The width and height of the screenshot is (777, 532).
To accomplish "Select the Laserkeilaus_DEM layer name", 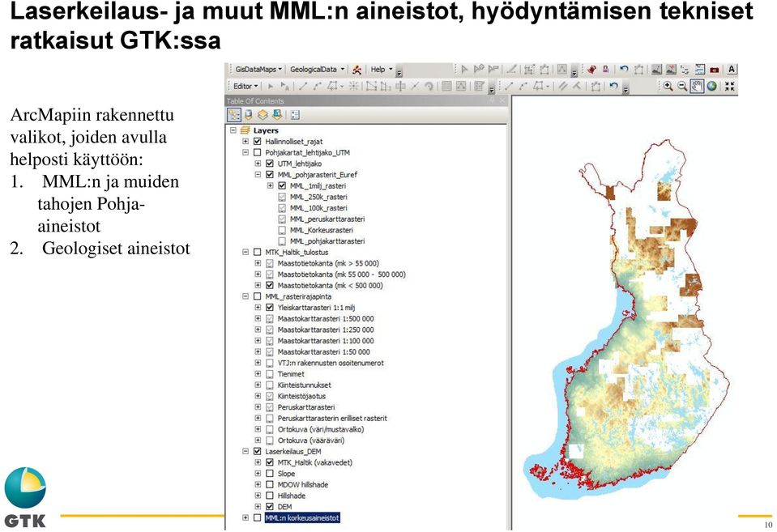I will pos(292,451).
